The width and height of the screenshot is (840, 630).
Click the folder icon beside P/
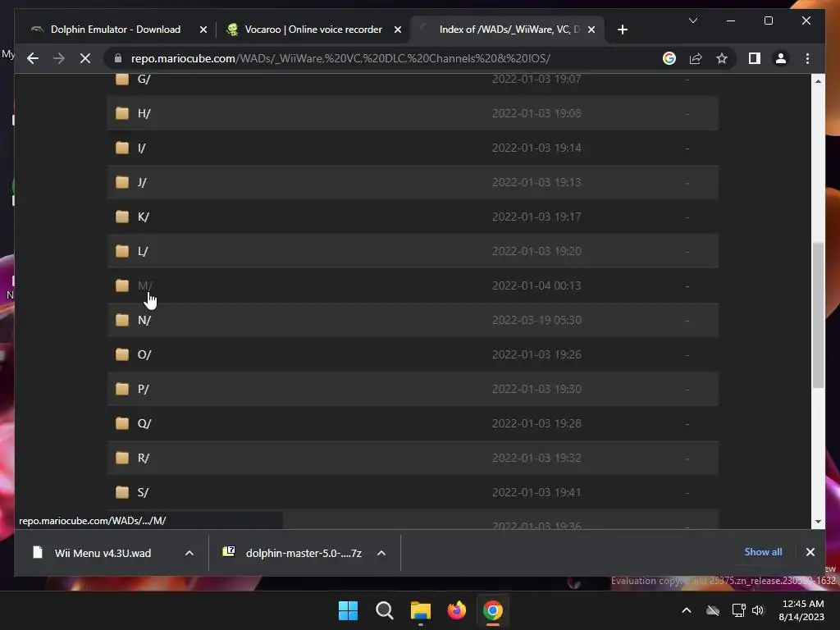coord(122,389)
